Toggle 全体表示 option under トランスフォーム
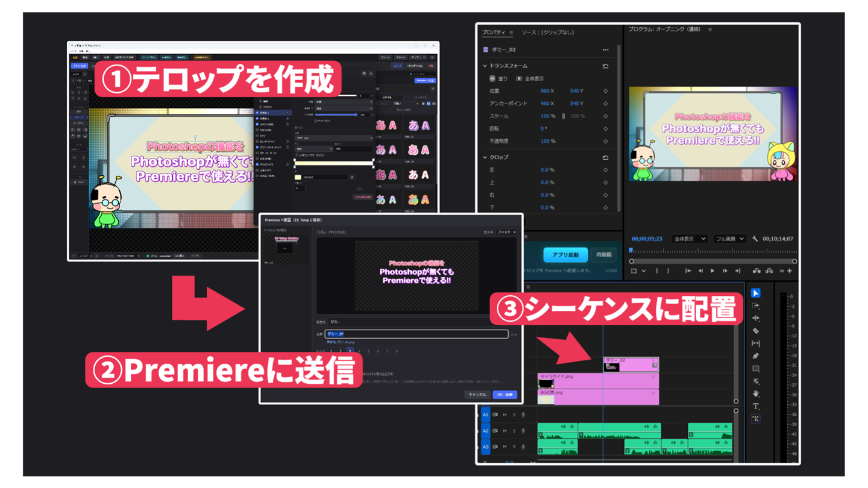The image size is (868, 488). pyautogui.click(x=530, y=79)
